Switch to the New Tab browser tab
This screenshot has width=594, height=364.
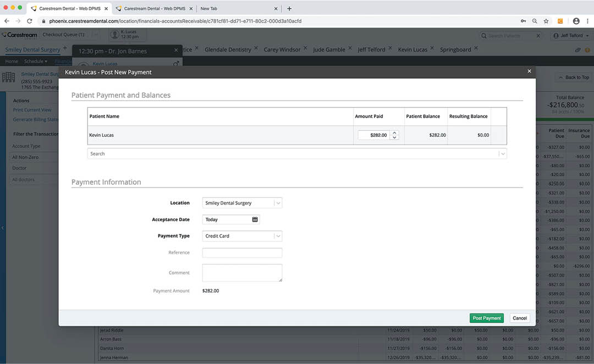tap(237, 9)
